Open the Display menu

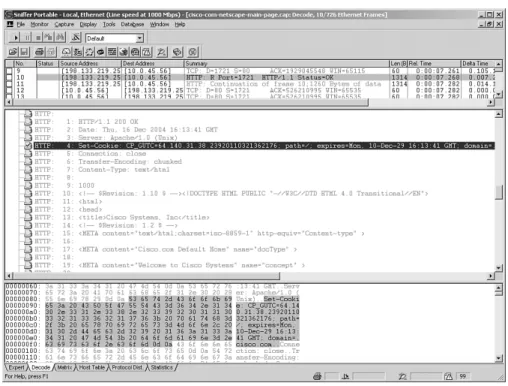point(88,24)
